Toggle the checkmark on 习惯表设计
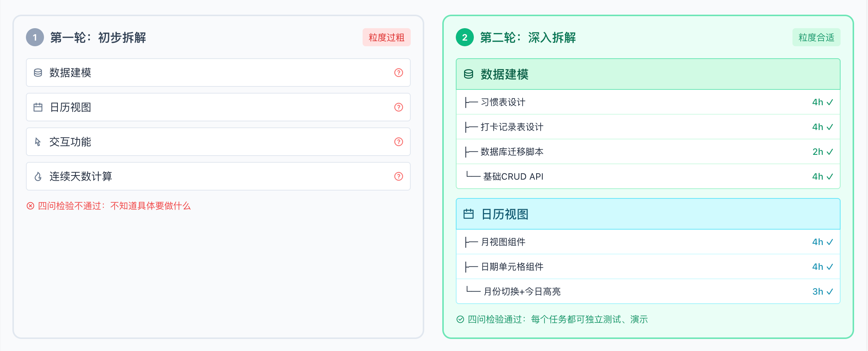868x351 pixels. pos(830,101)
